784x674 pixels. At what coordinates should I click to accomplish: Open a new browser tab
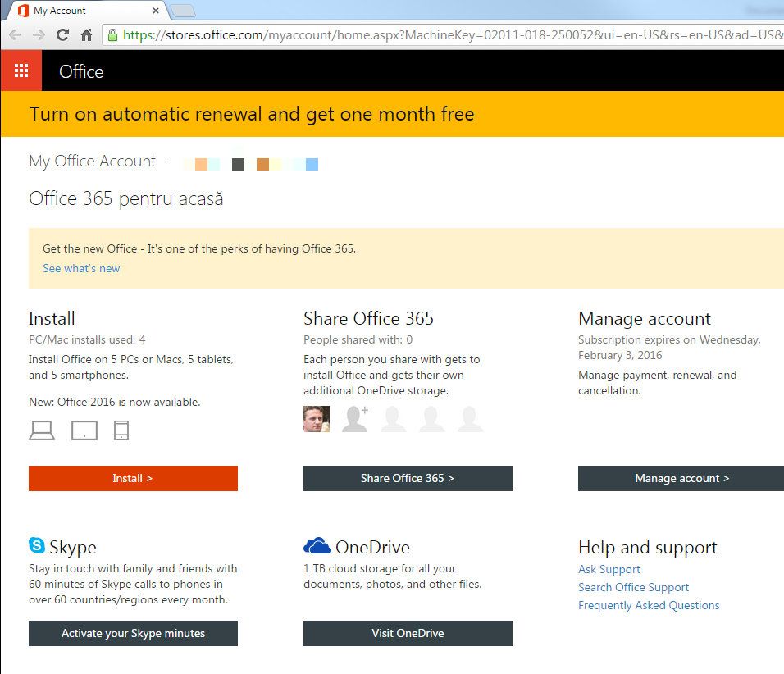click(183, 11)
